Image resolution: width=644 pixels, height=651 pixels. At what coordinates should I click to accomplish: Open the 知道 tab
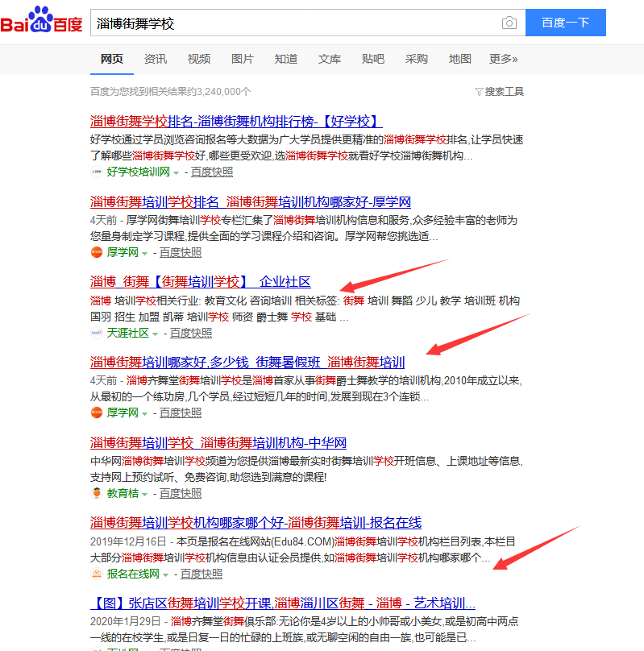(285, 59)
